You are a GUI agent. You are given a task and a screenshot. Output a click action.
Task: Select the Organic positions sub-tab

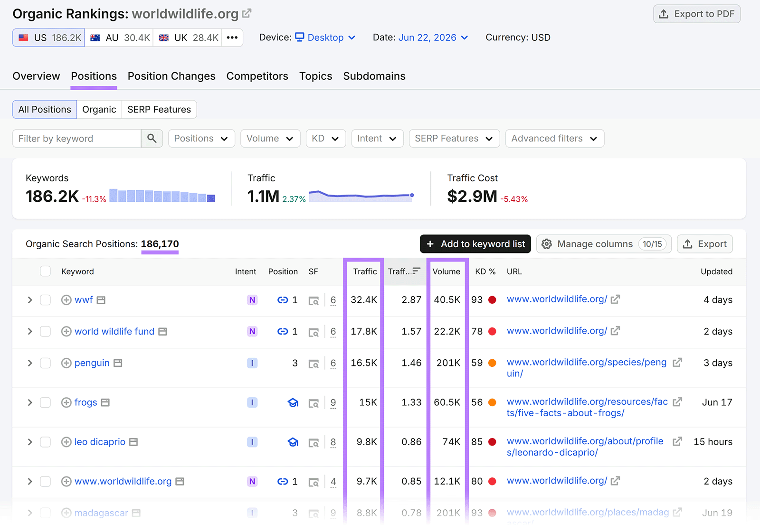[99, 110]
